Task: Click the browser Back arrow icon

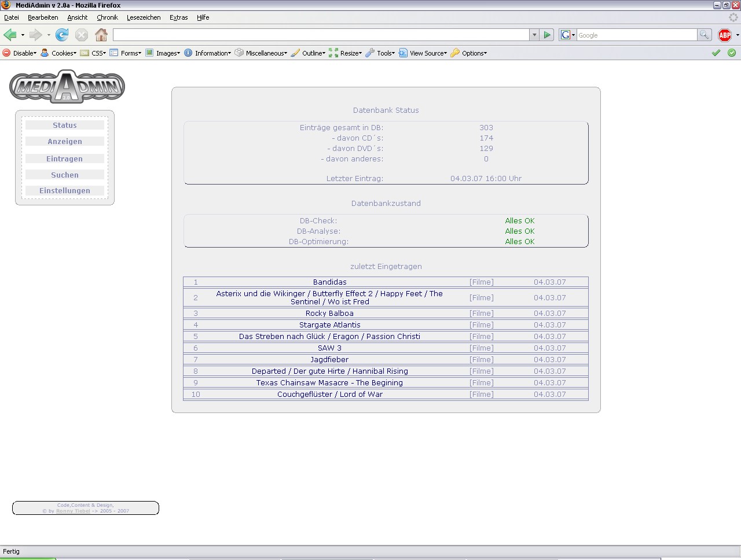Action: pyautogui.click(x=10, y=35)
